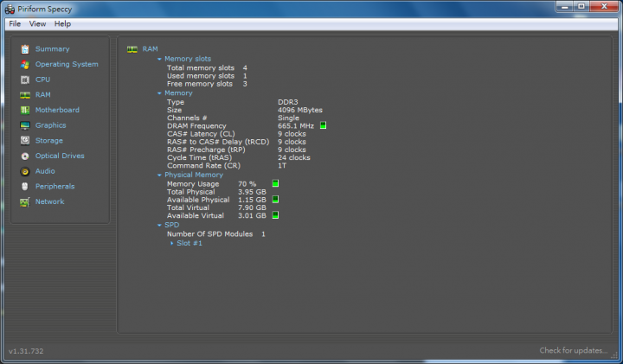This screenshot has height=364, width=623.
Task: Select the Storage hard drive icon
Action: tap(25, 141)
